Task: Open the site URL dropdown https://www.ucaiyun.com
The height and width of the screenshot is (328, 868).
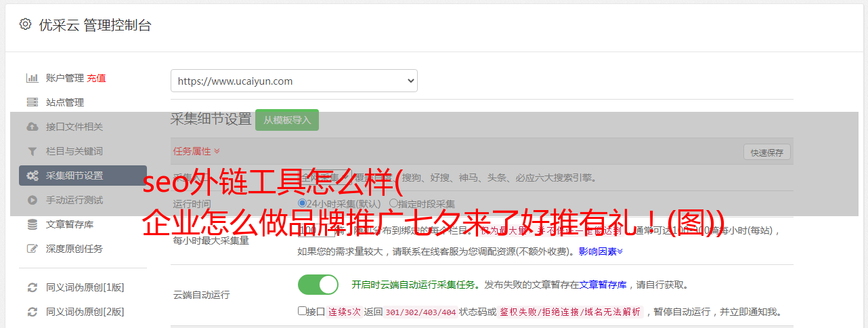Action: (294, 81)
